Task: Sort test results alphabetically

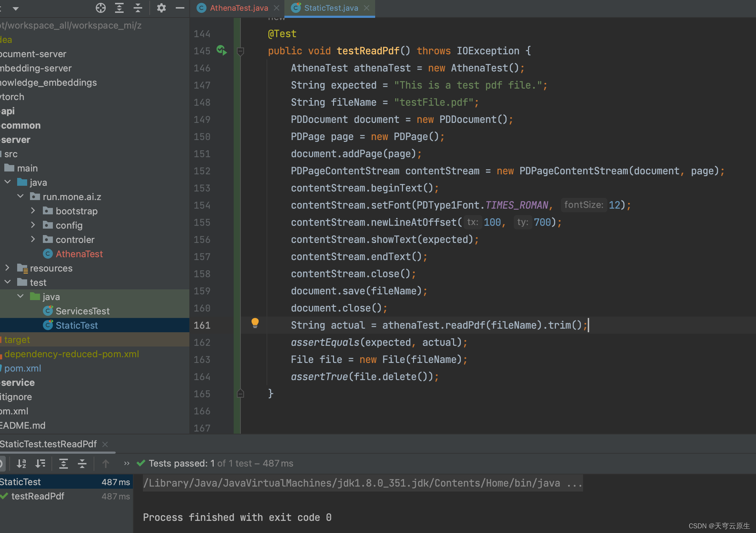Action: pos(21,464)
